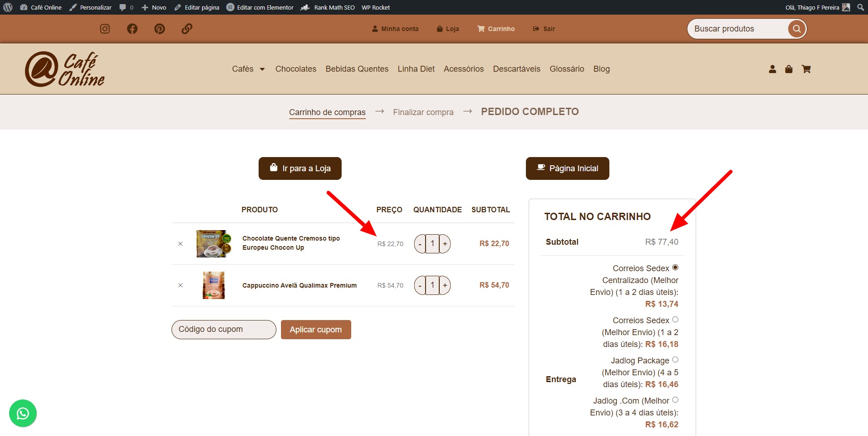Open Chocolates category menu
Viewport: 868px width, 436px height.
[x=296, y=69]
